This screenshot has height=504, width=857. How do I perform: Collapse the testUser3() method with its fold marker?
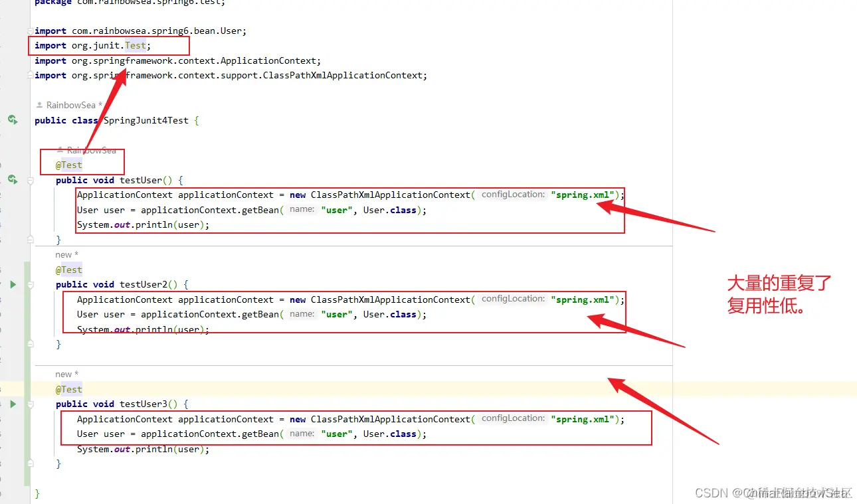coord(31,404)
